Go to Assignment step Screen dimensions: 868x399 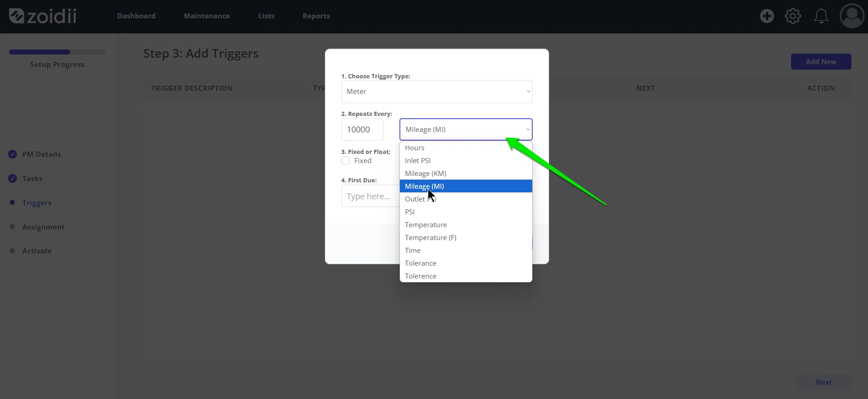pos(44,227)
